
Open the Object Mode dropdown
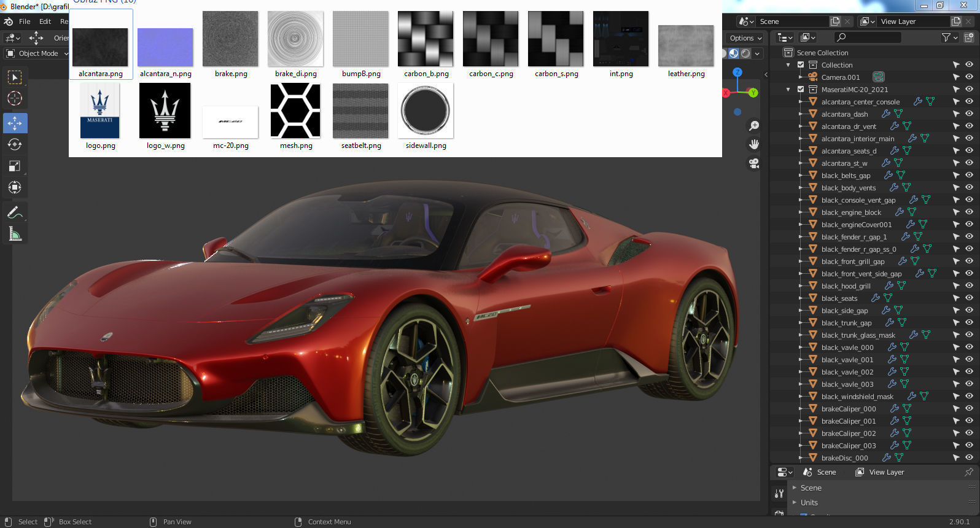tap(37, 53)
